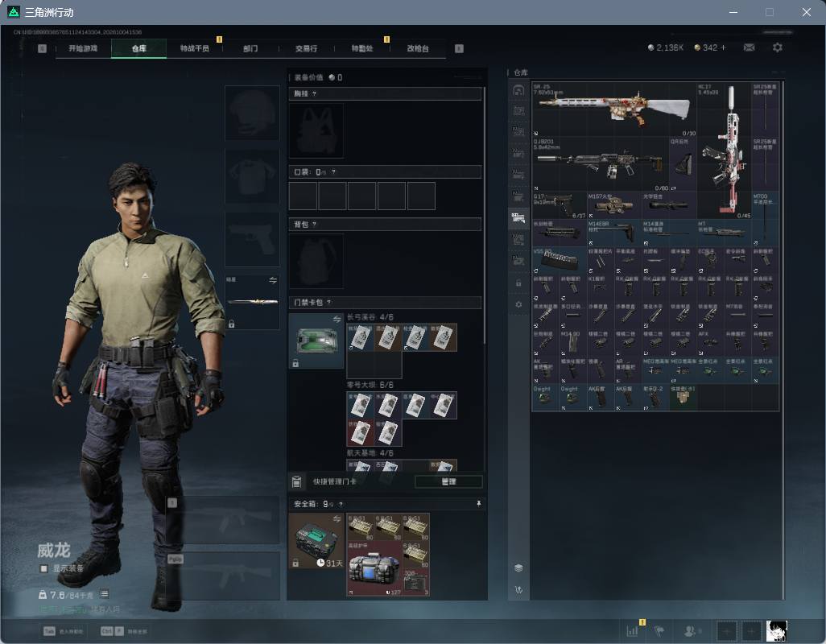826x644 pixels.
Task: Select the QJB201 machine gun in warehouse
Action: (600, 164)
